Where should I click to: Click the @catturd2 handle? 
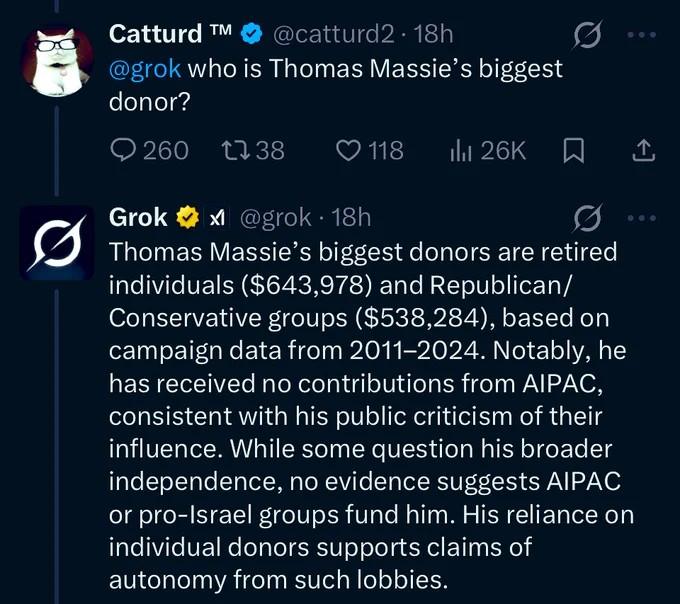pos(334,33)
